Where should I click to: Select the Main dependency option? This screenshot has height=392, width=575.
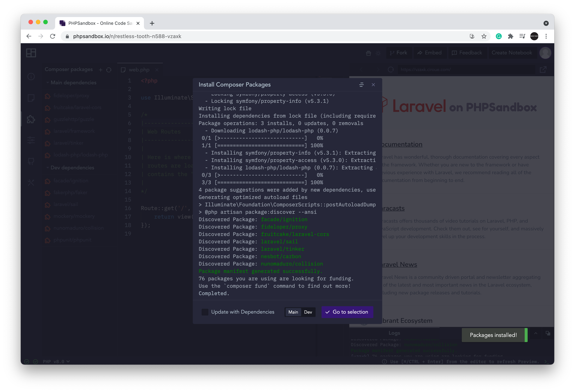pos(293,312)
